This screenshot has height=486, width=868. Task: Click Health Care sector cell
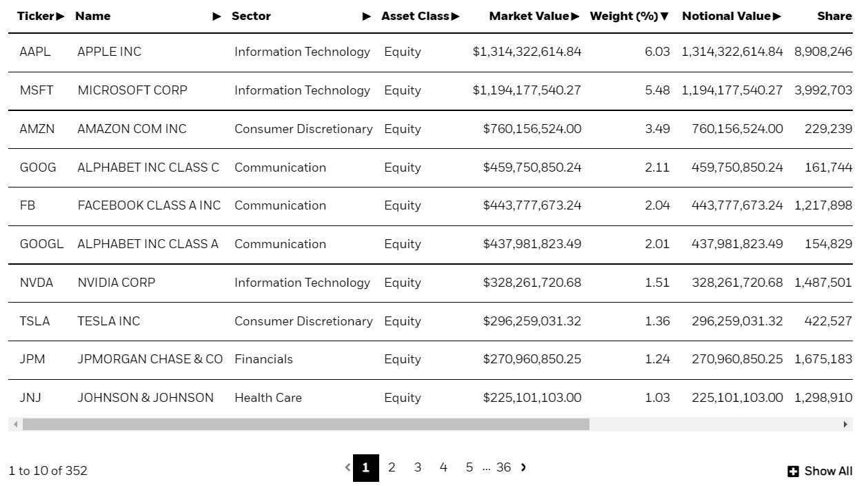point(268,398)
